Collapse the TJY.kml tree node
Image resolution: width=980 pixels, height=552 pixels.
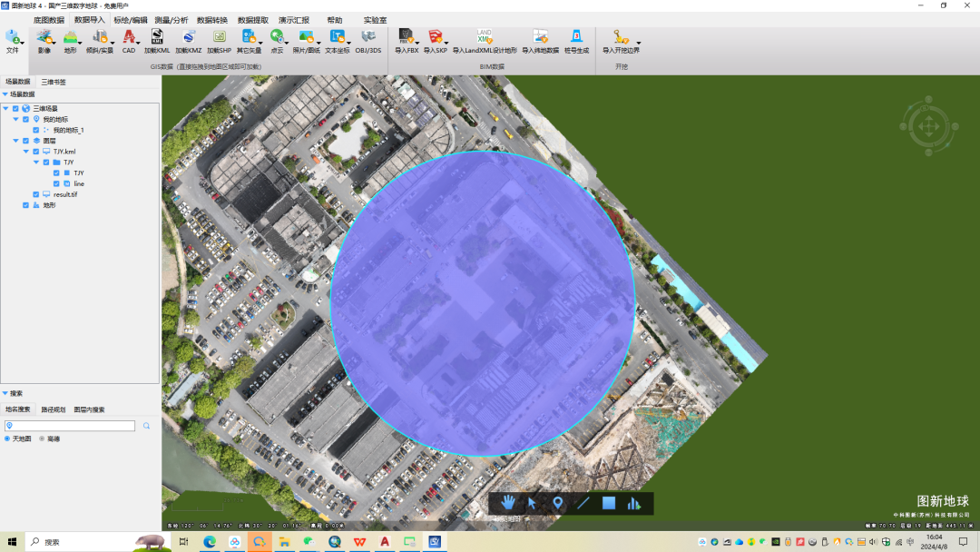click(x=25, y=152)
